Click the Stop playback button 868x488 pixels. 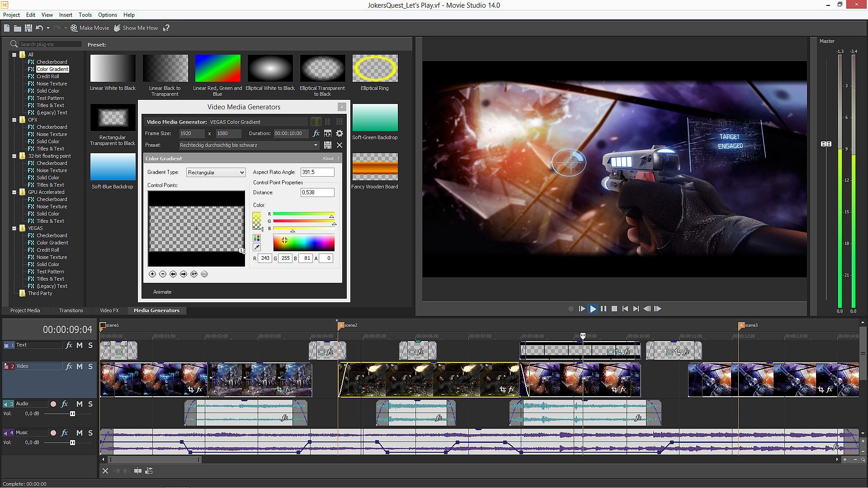click(x=614, y=309)
